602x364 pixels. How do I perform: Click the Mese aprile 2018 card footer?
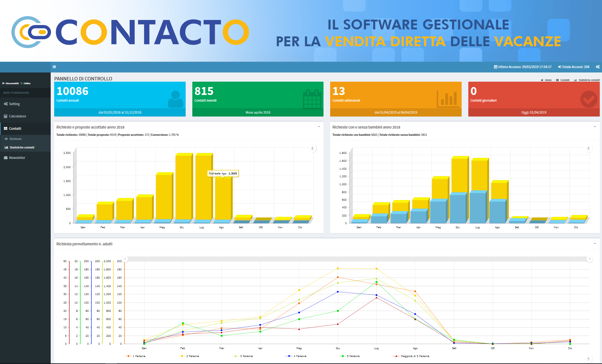[x=258, y=112]
